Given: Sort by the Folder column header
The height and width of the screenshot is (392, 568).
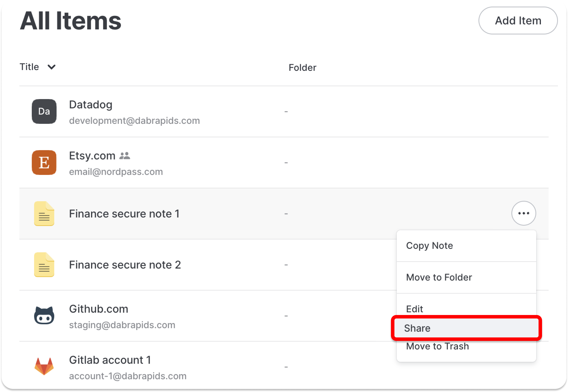Looking at the screenshot, I should [x=302, y=68].
